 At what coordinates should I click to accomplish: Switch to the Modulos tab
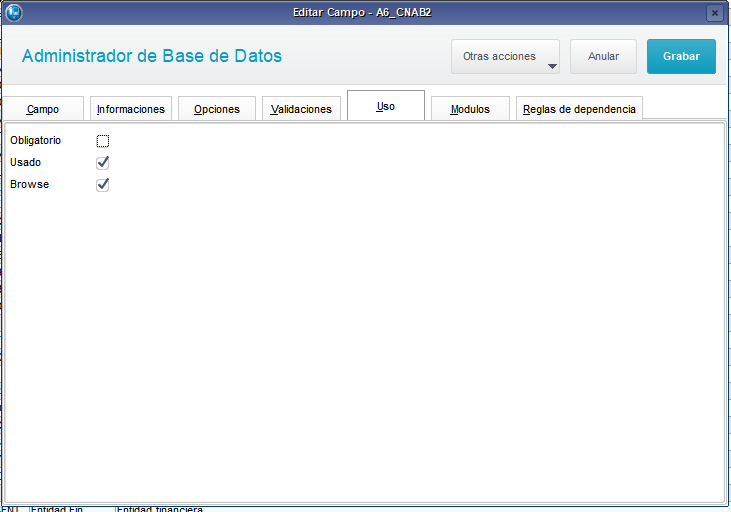pyautogui.click(x=470, y=109)
